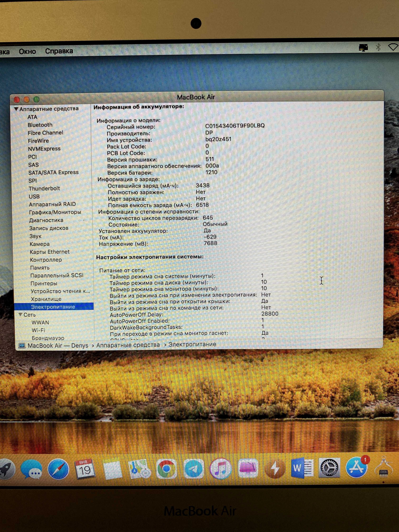Click the computer icon in path bar
The image size is (399, 532).
coord(22,346)
